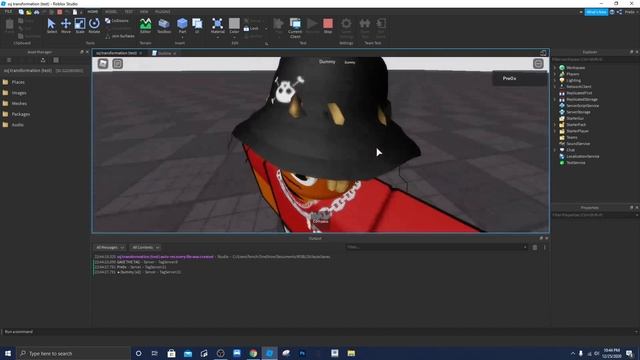This screenshot has width=640, height=360.
Task: Open Google Chrome from the taskbar
Action: (253, 353)
